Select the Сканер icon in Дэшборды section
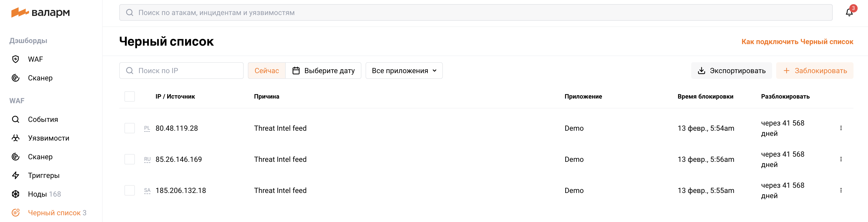Viewport: 868px width, 222px height. point(15,78)
